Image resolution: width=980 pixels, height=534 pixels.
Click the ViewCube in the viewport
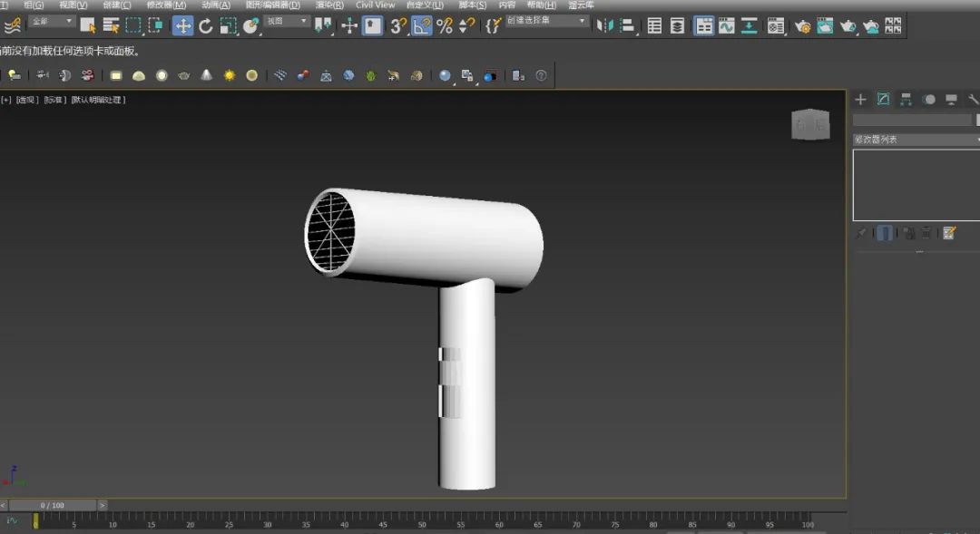[x=810, y=124]
